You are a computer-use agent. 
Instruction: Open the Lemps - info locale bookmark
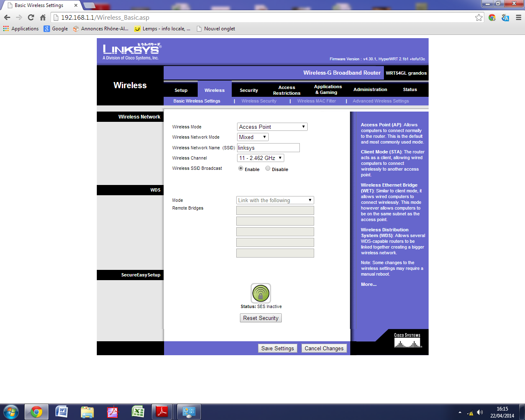click(x=162, y=29)
